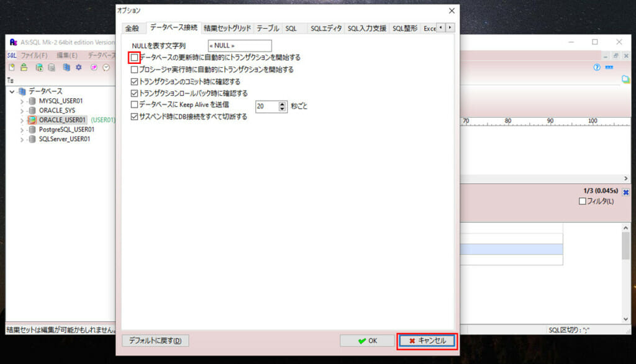Click the clock icon in the toolbar
This screenshot has width=636, height=364.
[x=106, y=67]
